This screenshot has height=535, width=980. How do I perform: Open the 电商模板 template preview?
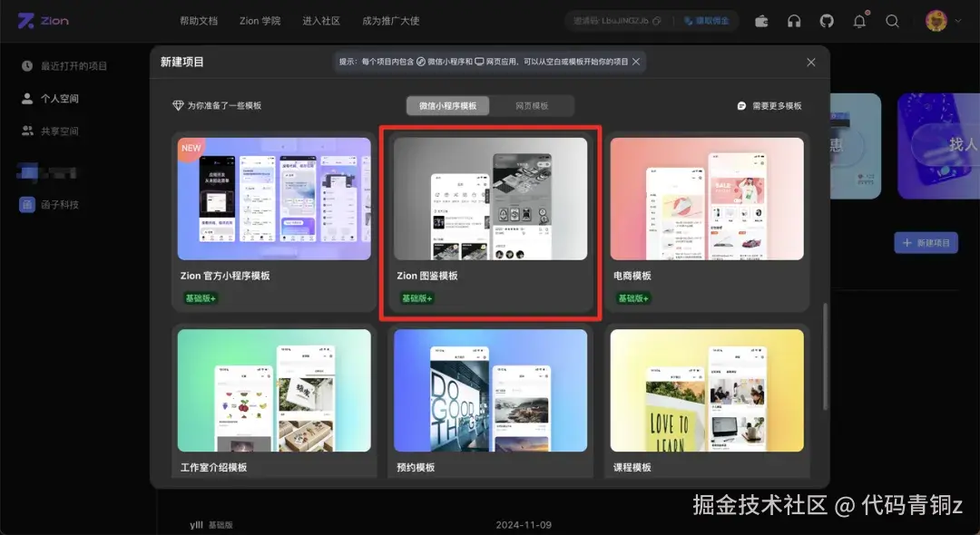tap(707, 198)
